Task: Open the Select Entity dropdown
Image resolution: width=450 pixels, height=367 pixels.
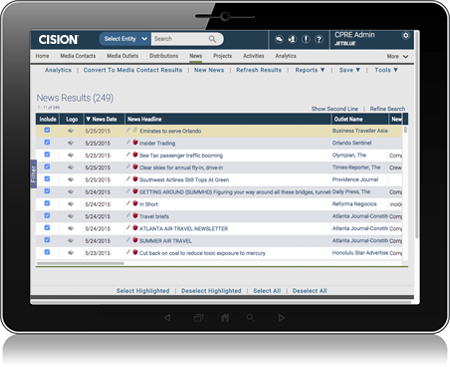Action: pyautogui.click(x=125, y=39)
